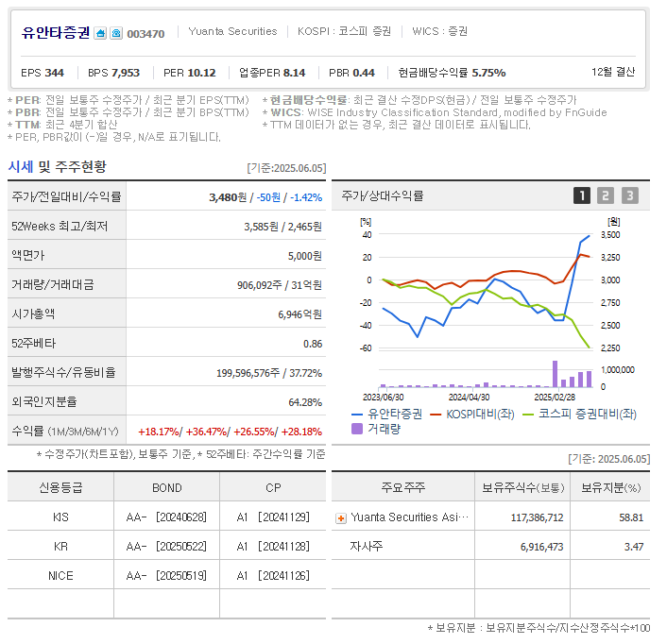Click the blue 유안타증권 legend line
Image resolution: width=667 pixels, height=644 pixels.
coord(357,415)
